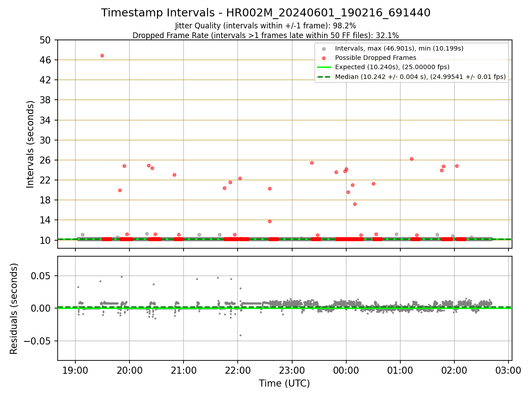Click the gray dot marker in the legend
The width and height of the screenshot is (532, 399).
pos(324,49)
